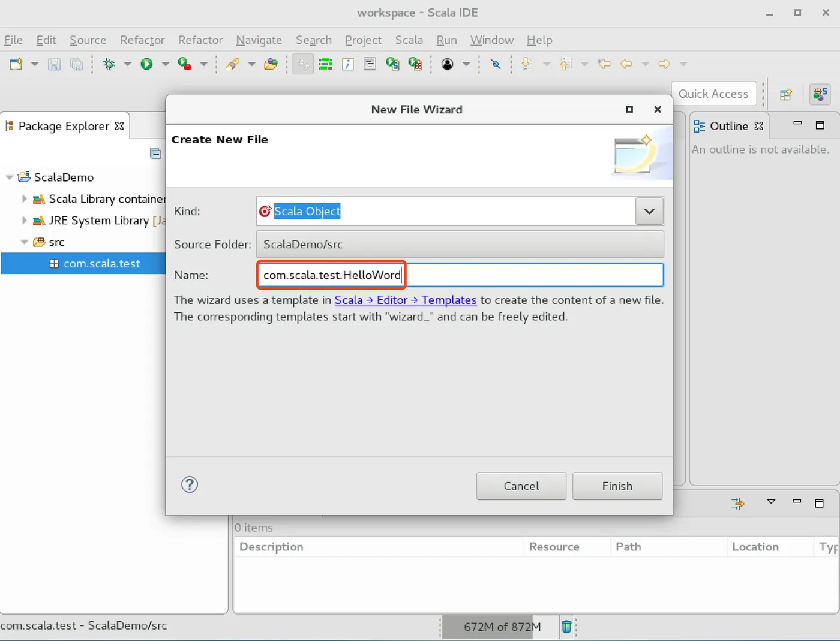Collapse the ScalaDemo project node
This screenshot has height=641, width=840.
10,177
